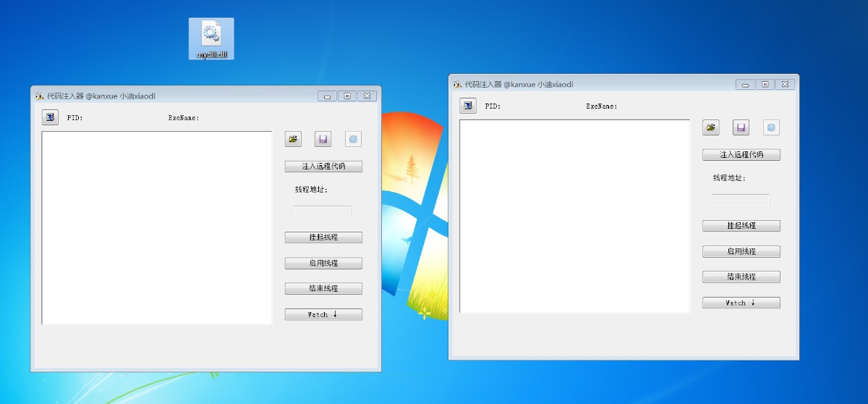Close the left 代码注入器 window
Image resolution: width=868 pixels, height=404 pixels.
[x=367, y=96]
